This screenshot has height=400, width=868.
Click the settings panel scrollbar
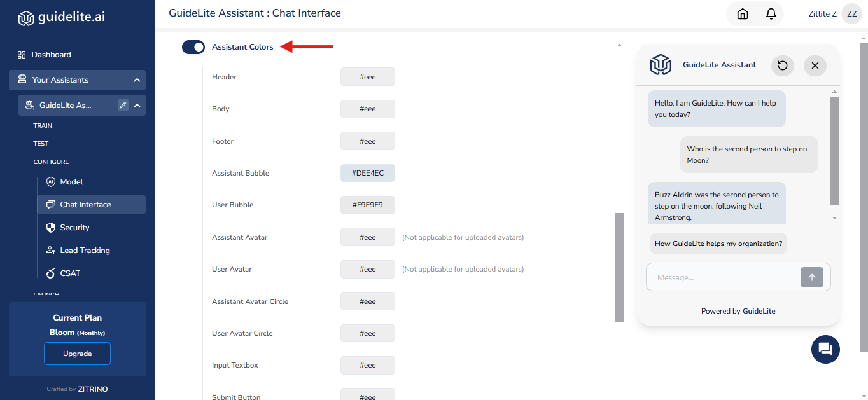619,267
